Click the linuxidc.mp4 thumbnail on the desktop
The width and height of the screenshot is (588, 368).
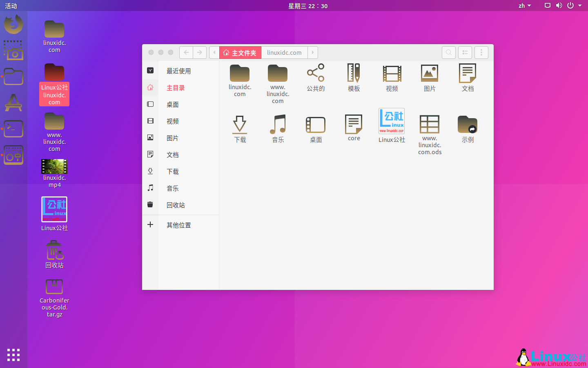54,167
